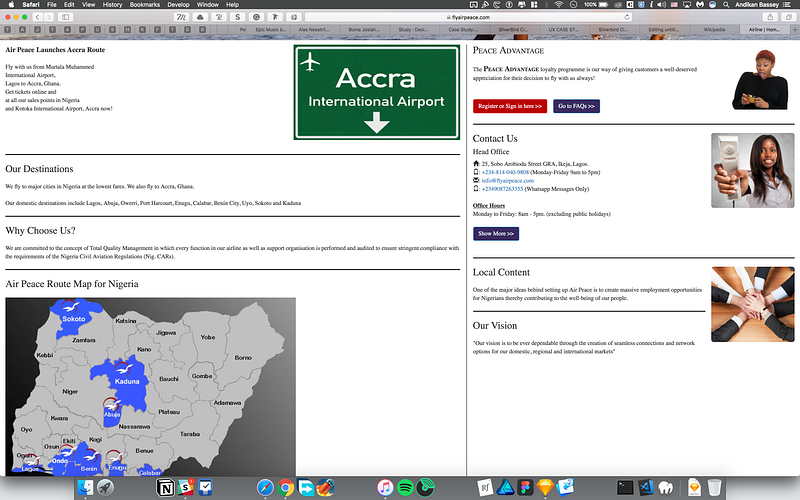Image resolution: width=800 pixels, height=500 pixels.
Task: Click the Contact Us phone lady image
Action: [753, 170]
